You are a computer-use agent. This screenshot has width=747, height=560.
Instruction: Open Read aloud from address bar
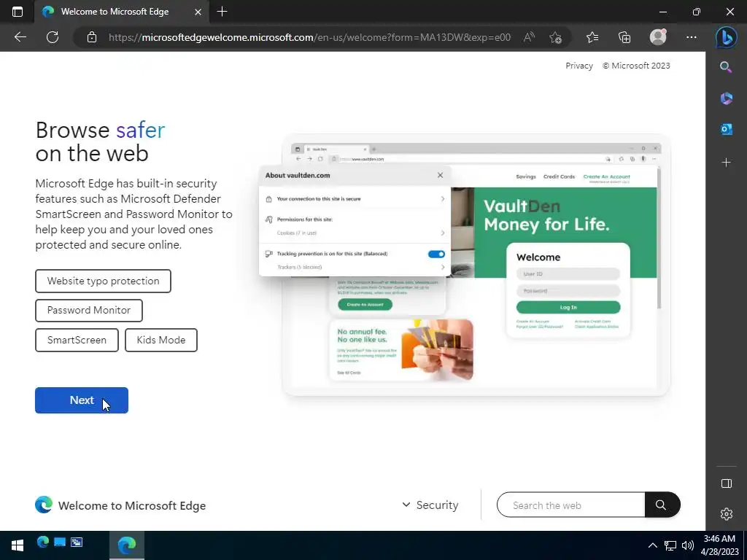529,37
